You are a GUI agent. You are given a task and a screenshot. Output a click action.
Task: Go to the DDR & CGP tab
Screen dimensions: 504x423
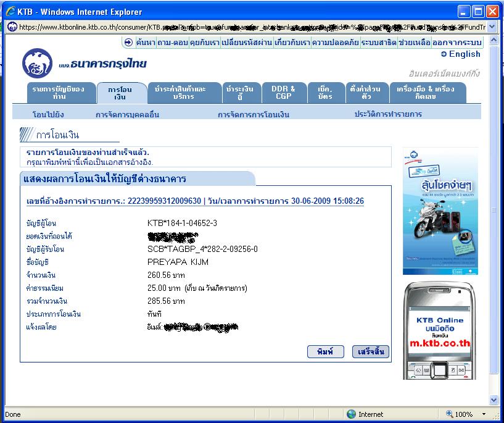[x=284, y=93]
